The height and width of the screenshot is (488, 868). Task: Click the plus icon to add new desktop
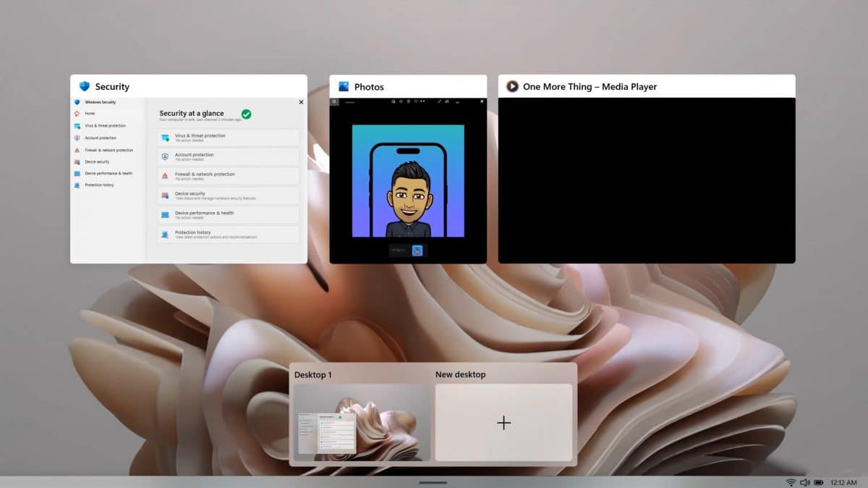(503, 423)
